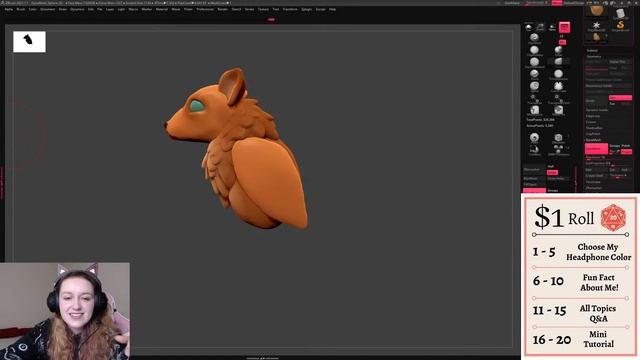Expand the EdgeLoop subsection
Screen dimensions: 640x360
click(593, 116)
